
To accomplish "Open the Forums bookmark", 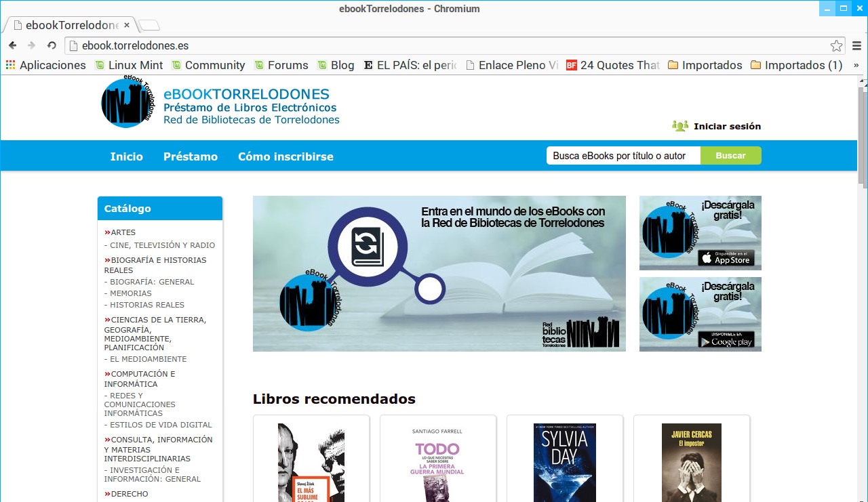I will 281,65.
